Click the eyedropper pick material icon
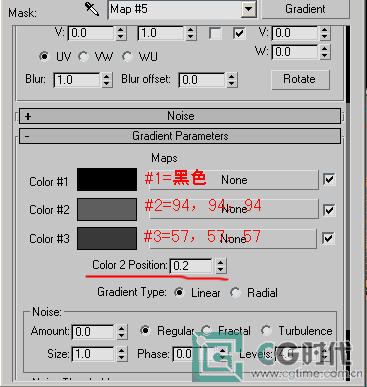The width and height of the screenshot is (367, 387). (x=92, y=9)
